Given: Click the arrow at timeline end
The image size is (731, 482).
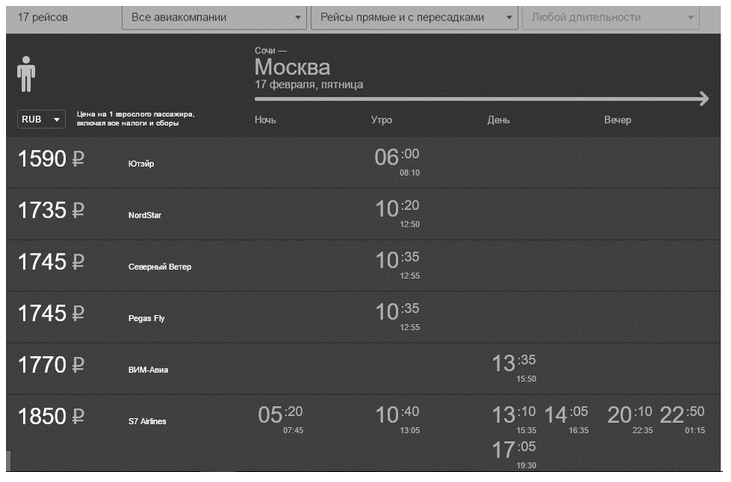Looking at the screenshot, I should (704, 99).
